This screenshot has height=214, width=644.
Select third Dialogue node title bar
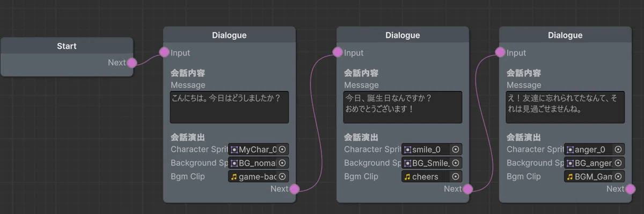[x=565, y=35]
